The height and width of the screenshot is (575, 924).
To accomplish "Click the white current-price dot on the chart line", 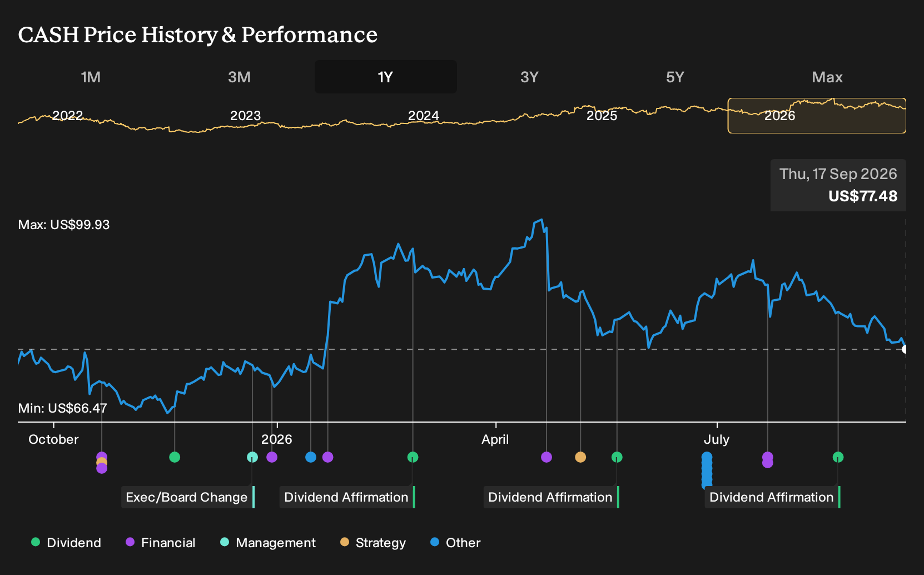I will 905,349.
